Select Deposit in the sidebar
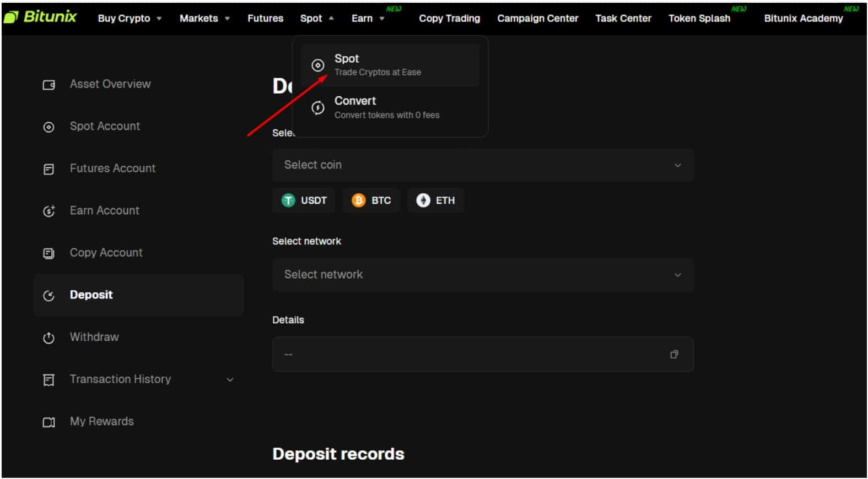This screenshot has width=868, height=479. click(x=138, y=295)
